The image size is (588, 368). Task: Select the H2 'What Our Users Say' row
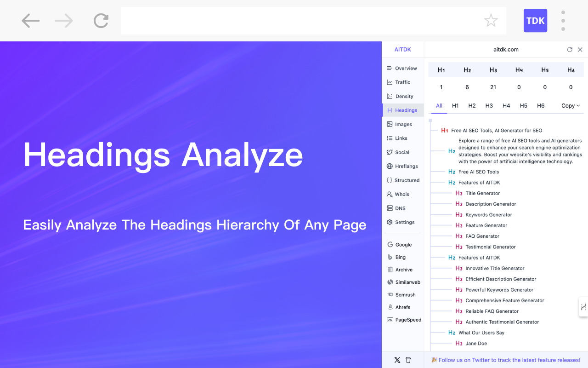[476, 333]
